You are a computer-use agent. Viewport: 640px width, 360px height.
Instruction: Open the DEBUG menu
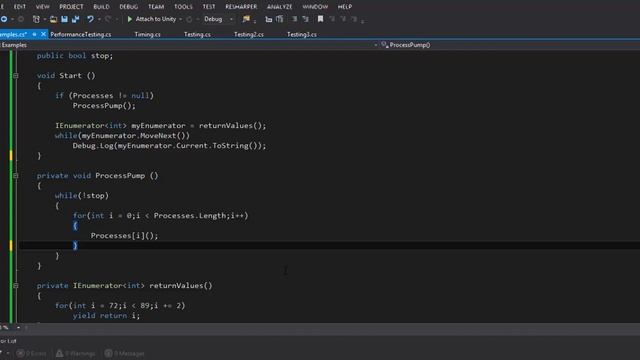129,7
